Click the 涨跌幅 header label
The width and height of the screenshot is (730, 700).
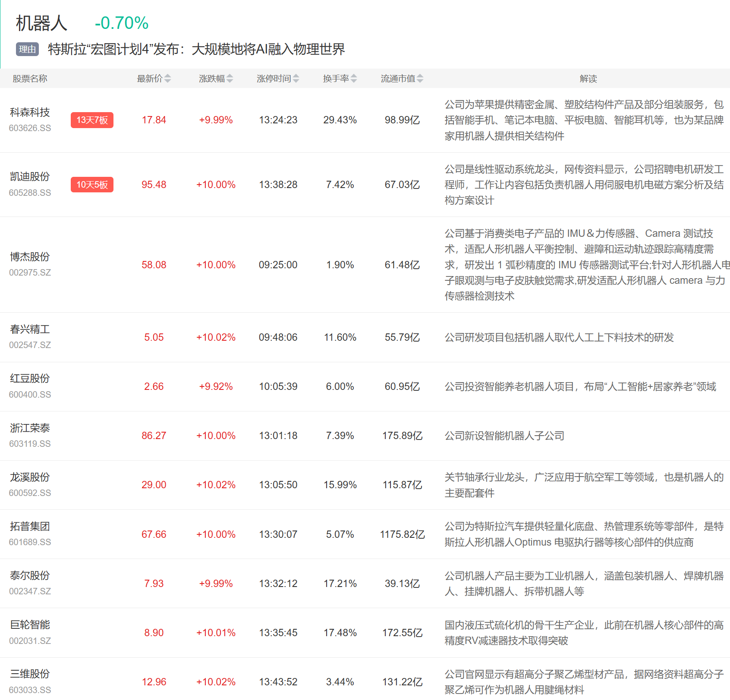[x=212, y=78]
